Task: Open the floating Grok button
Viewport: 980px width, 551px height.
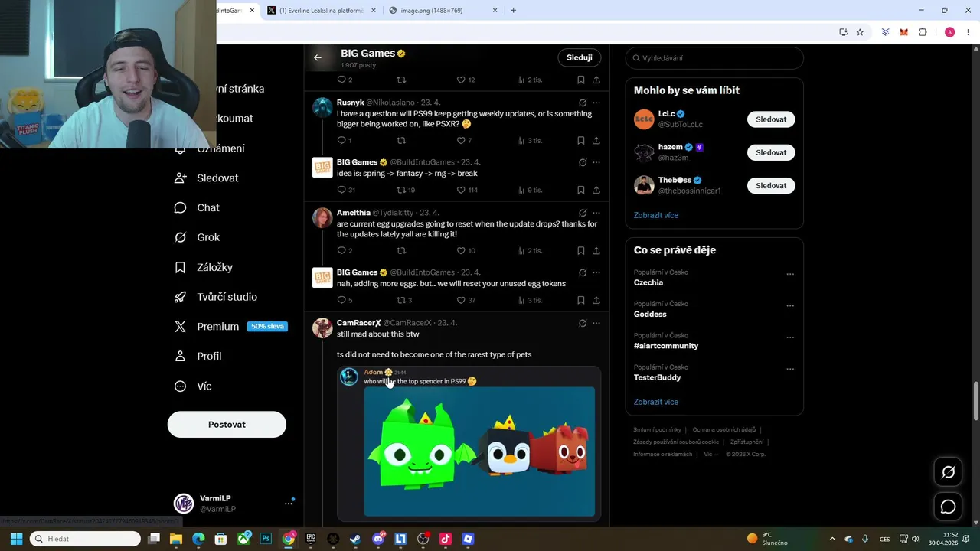Action: click(948, 472)
